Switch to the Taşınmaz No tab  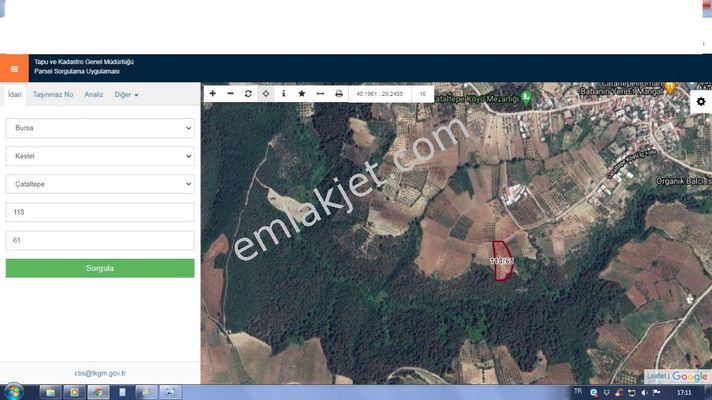[53, 94]
